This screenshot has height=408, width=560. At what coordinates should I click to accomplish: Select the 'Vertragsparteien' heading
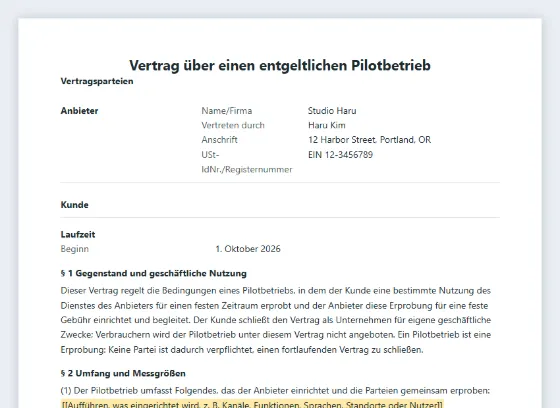pos(97,81)
